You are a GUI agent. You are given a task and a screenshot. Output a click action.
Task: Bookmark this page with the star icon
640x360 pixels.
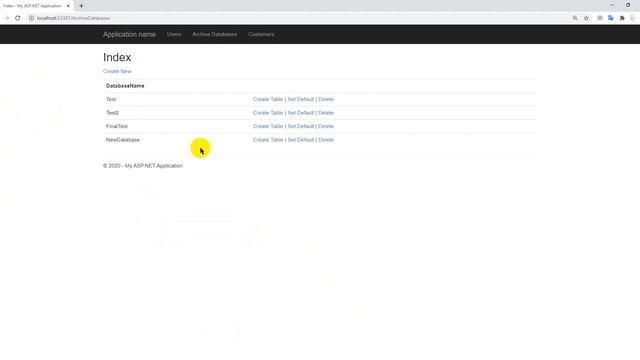point(587,18)
